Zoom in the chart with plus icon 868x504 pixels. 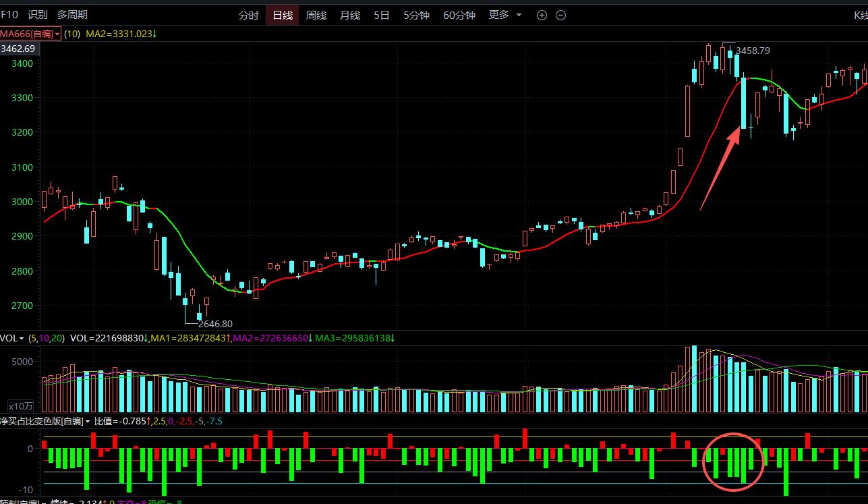[542, 16]
